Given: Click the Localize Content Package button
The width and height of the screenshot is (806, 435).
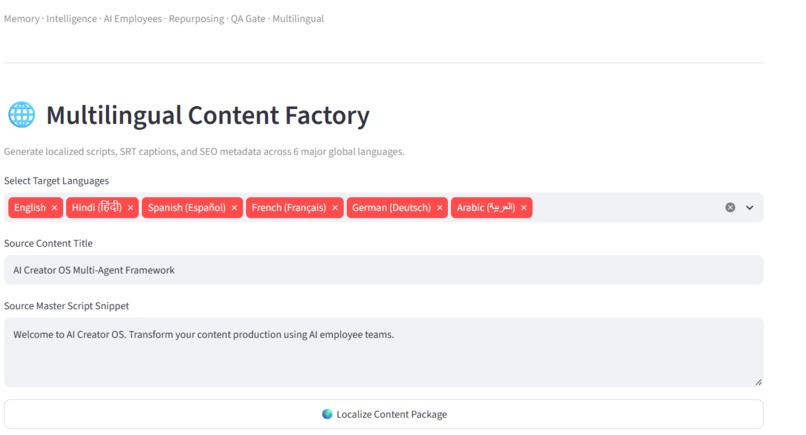Looking at the screenshot, I should [x=383, y=414].
